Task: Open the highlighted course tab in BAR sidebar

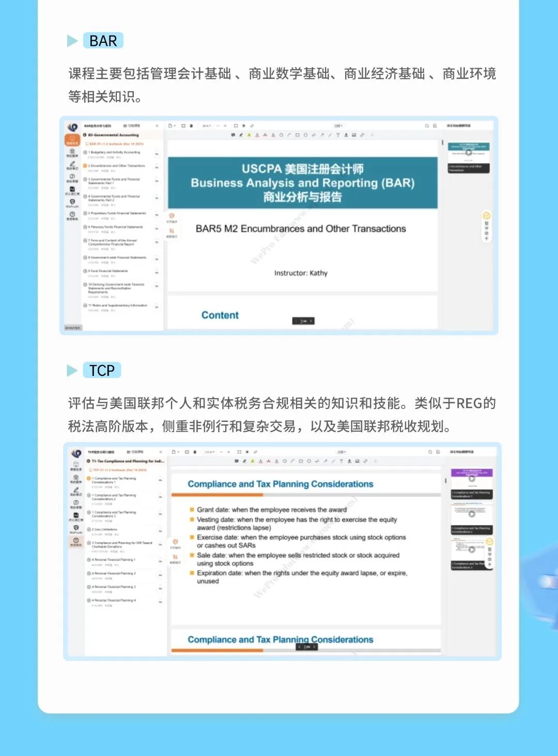Action: pos(72,140)
